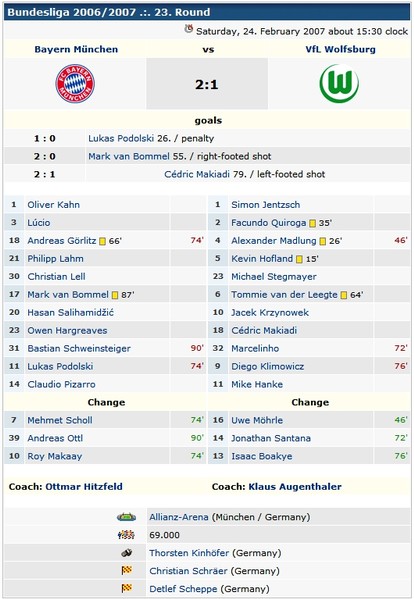The height and width of the screenshot is (599, 414).
Task: Open coach Klaus Augenthaler link
Action: pos(295,487)
